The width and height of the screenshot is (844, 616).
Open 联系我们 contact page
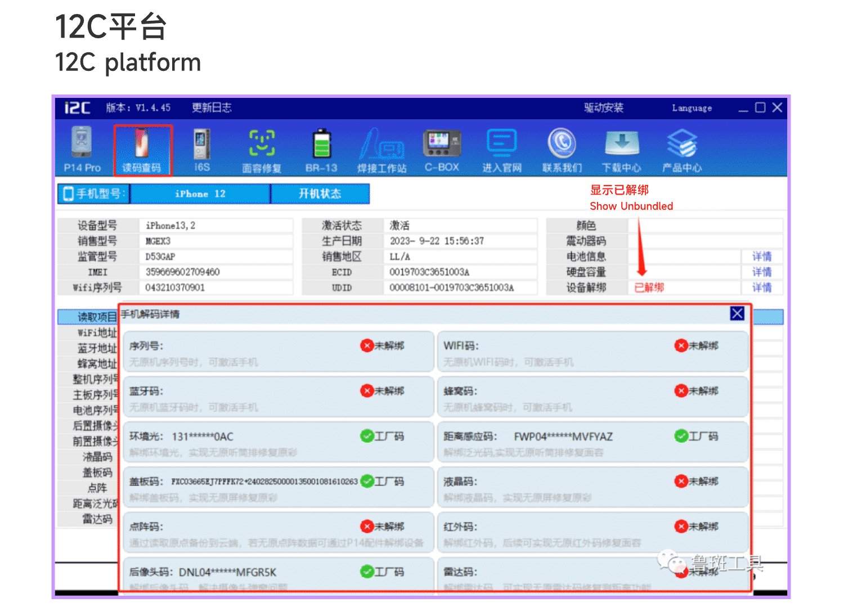point(562,150)
